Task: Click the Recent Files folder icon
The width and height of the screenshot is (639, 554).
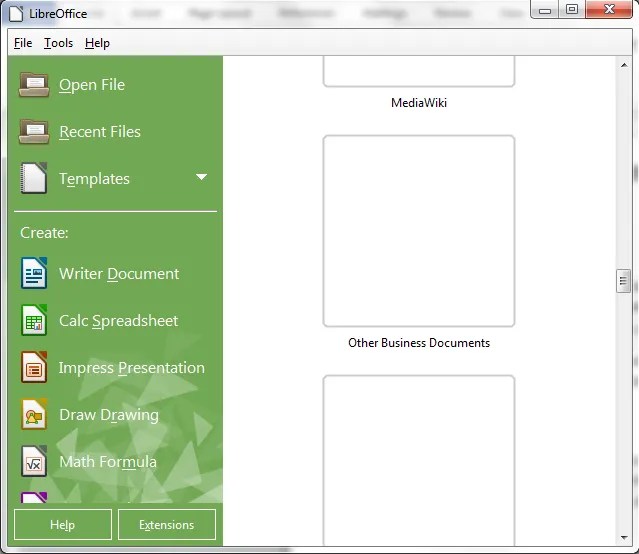Action: (34, 131)
